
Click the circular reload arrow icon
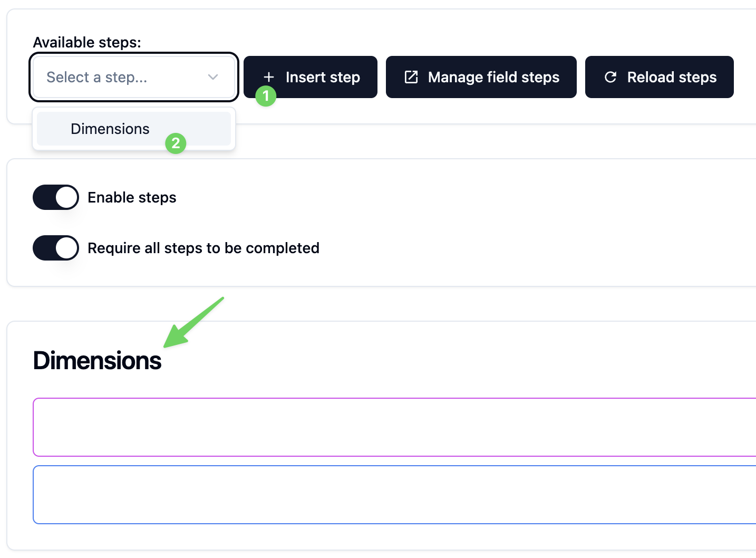click(x=610, y=77)
